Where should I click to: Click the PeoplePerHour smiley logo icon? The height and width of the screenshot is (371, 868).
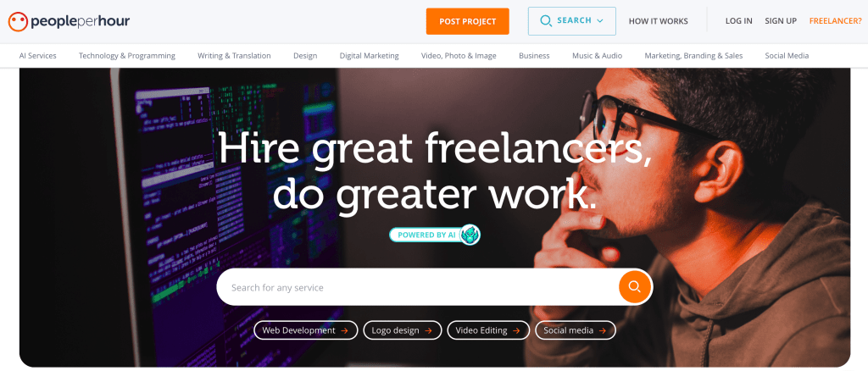pyautogui.click(x=18, y=21)
